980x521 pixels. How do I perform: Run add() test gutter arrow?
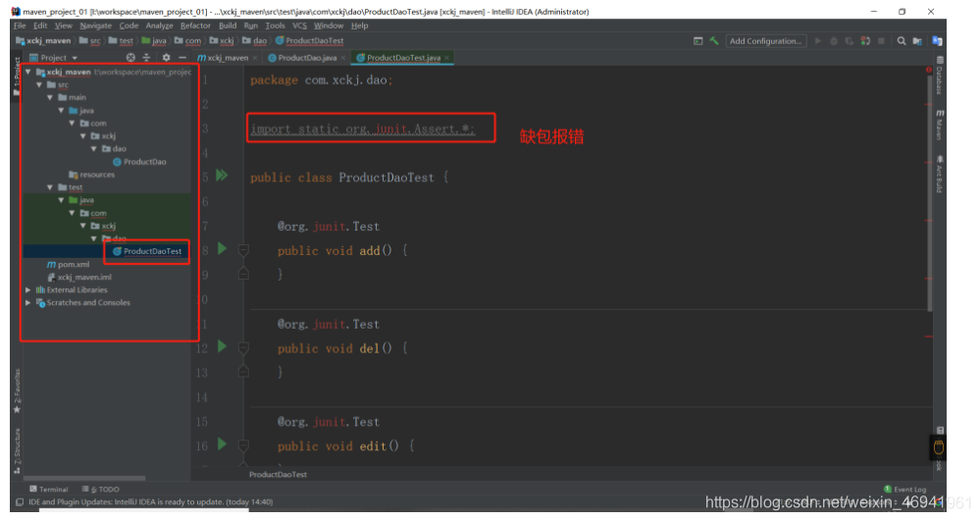[x=222, y=248]
